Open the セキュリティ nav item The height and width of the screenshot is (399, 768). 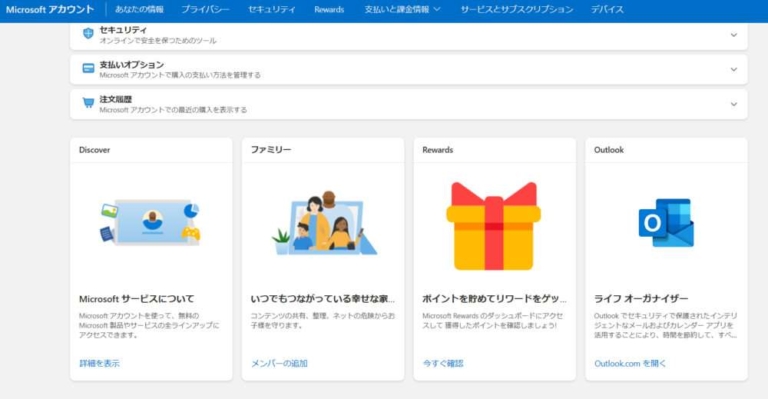[271, 9]
